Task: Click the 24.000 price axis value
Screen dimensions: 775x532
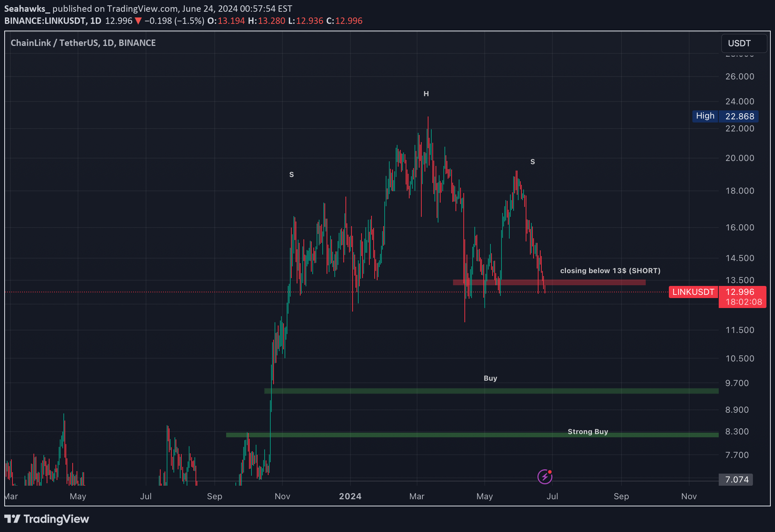Action: (740, 101)
